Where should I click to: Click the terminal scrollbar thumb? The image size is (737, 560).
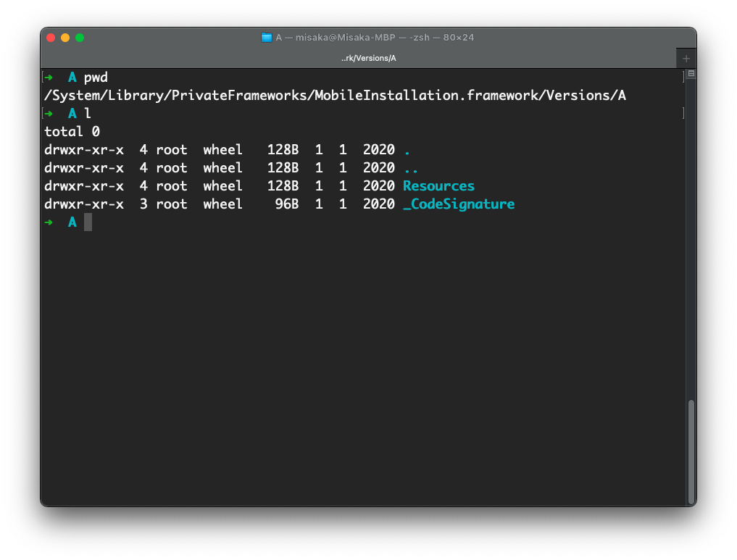[x=691, y=451]
